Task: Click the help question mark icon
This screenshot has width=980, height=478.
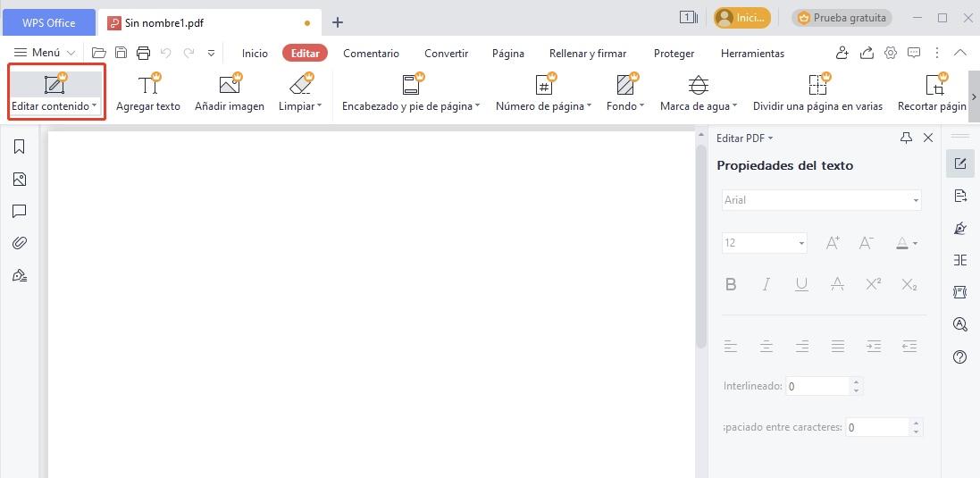Action: (960, 356)
